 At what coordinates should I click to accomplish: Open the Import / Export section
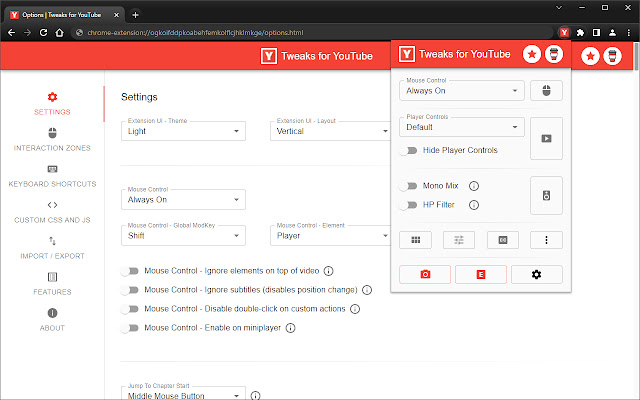[x=52, y=247]
